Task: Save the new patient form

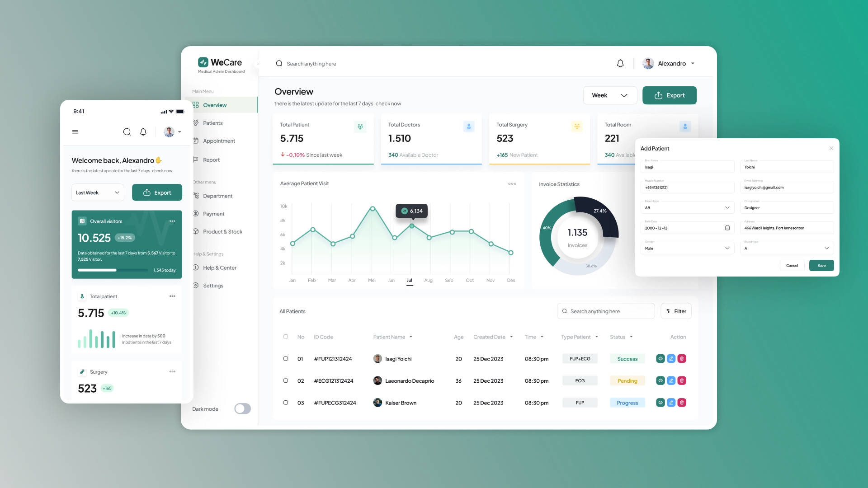Action: (821, 265)
